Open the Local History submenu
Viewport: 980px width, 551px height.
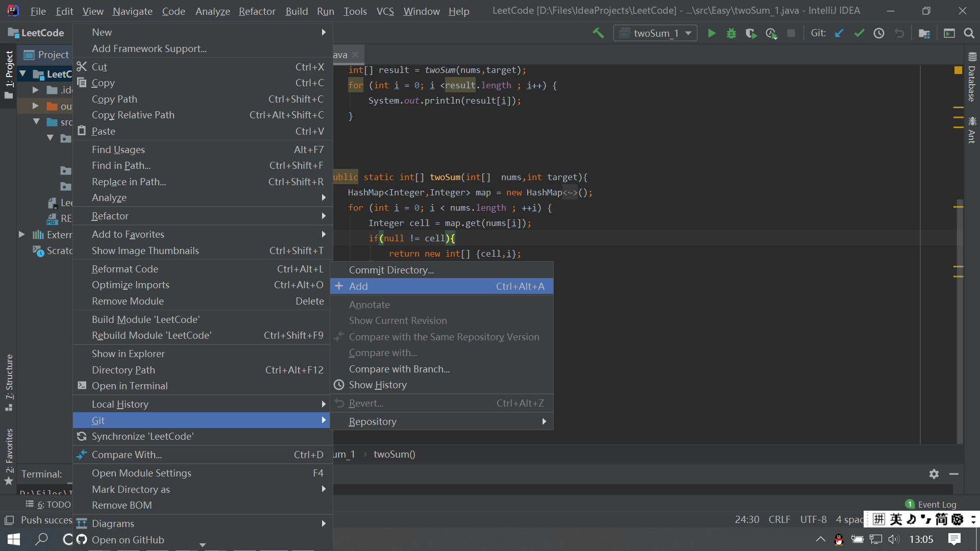pyautogui.click(x=203, y=404)
